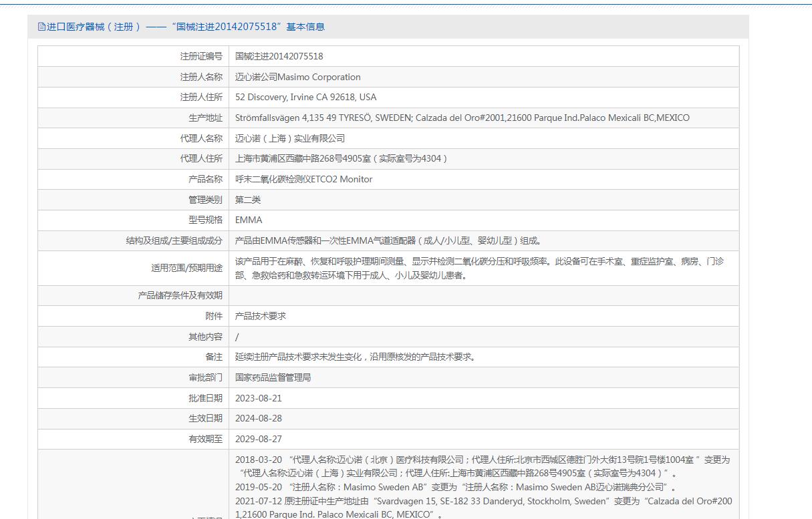Select the approval department 国家药品监督管理局

273,377
